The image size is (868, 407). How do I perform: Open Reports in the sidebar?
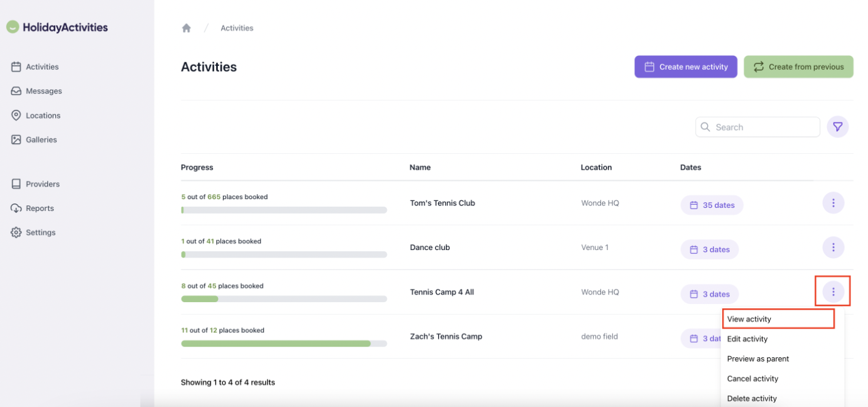(x=40, y=209)
